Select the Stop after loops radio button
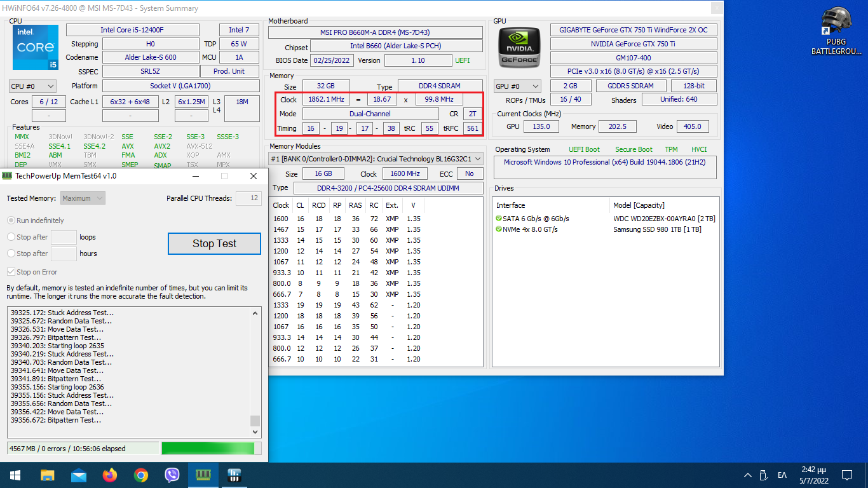Viewport: 868px width, 488px height. 11,237
